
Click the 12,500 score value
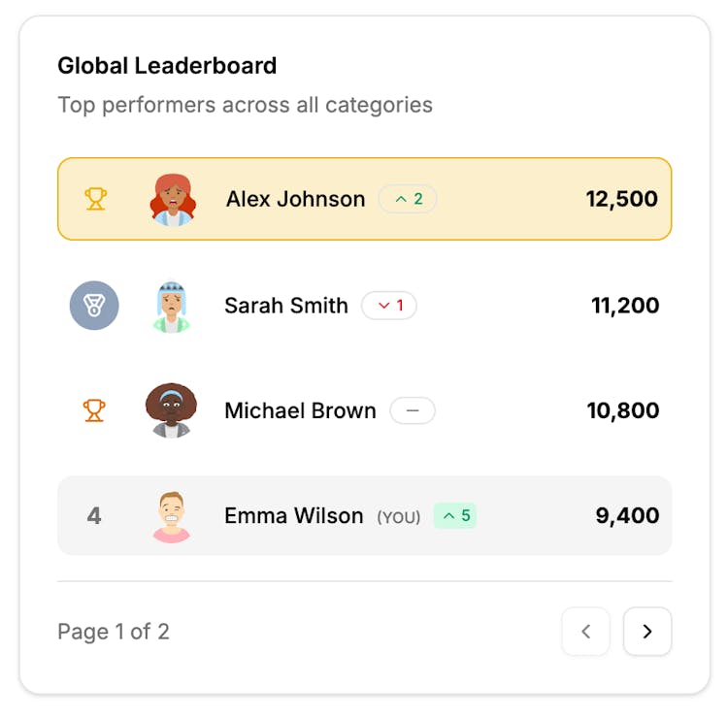621,199
